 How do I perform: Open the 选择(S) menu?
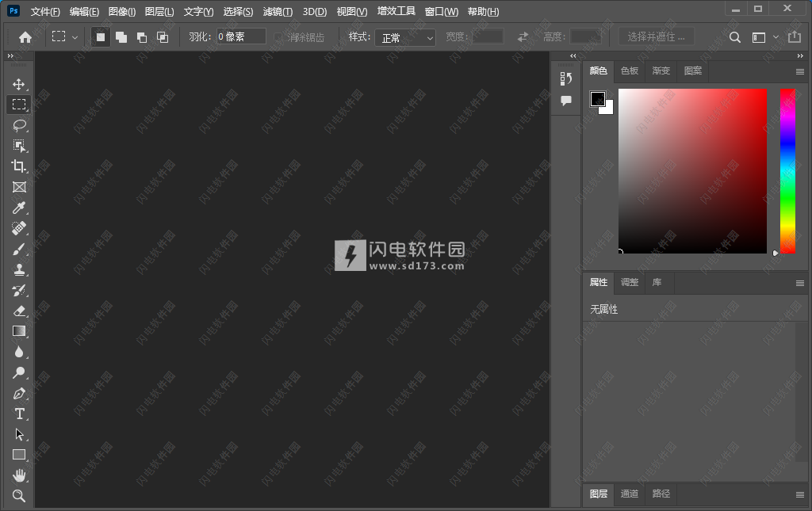pos(238,11)
